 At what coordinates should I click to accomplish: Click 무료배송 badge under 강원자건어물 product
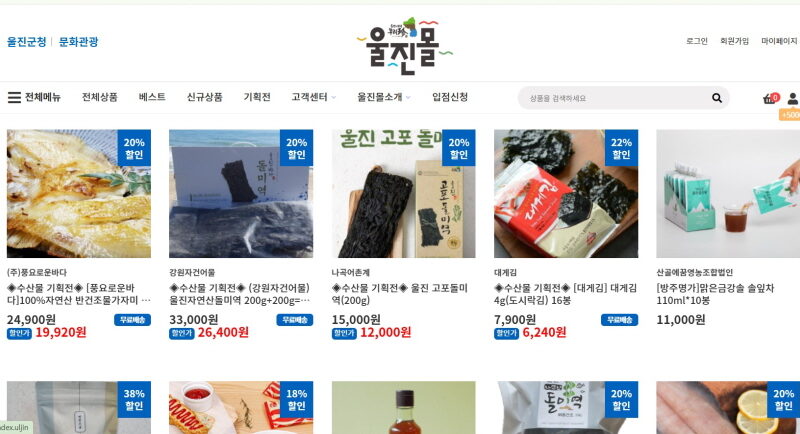click(294, 320)
